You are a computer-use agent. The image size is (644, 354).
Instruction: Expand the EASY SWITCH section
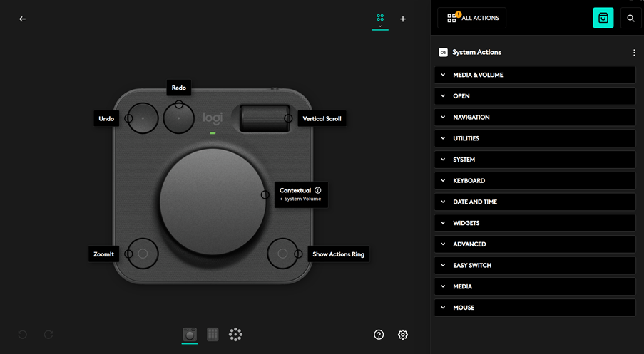[534, 266]
